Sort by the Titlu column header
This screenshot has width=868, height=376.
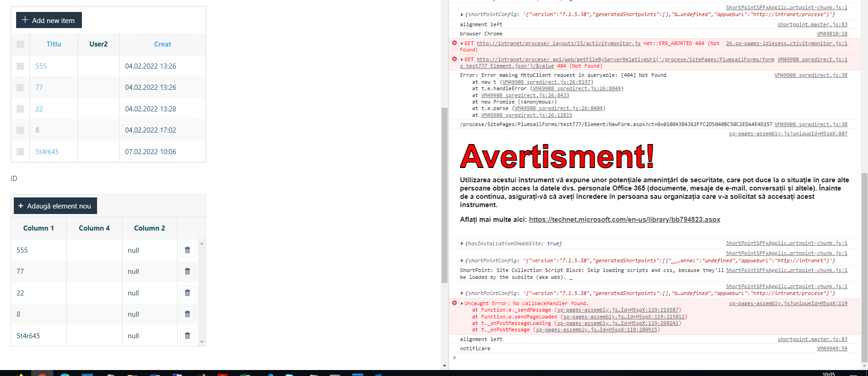[x=54, y=44]
